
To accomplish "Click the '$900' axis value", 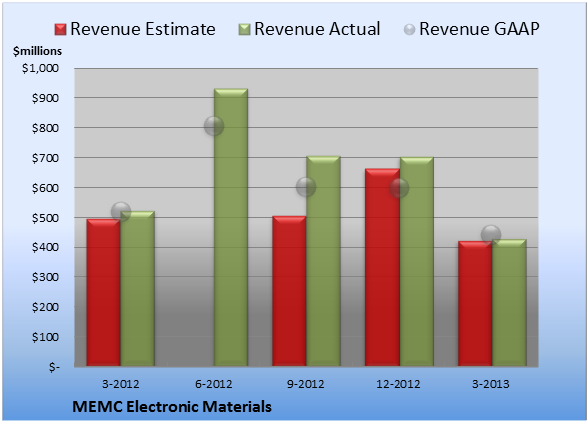I will click(45, 98).
